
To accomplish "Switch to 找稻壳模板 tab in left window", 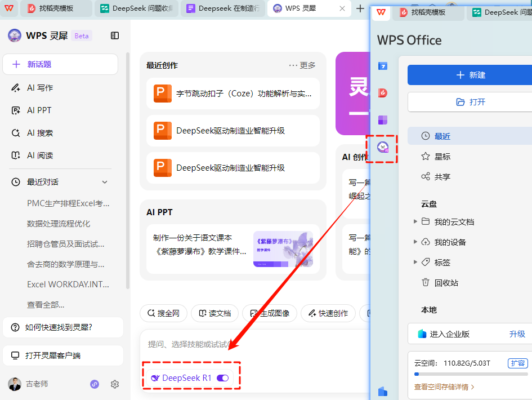I will pyautogui.click(x=56, y=8).
